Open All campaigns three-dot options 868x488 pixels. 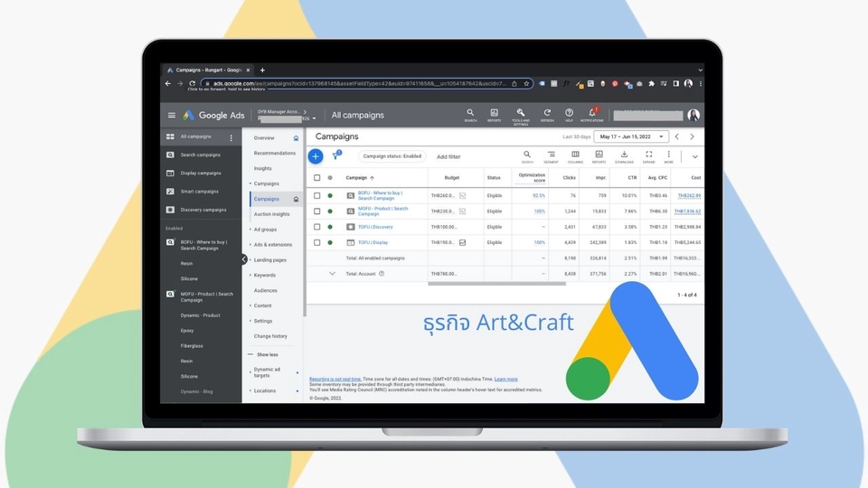(x=231, y=137)
